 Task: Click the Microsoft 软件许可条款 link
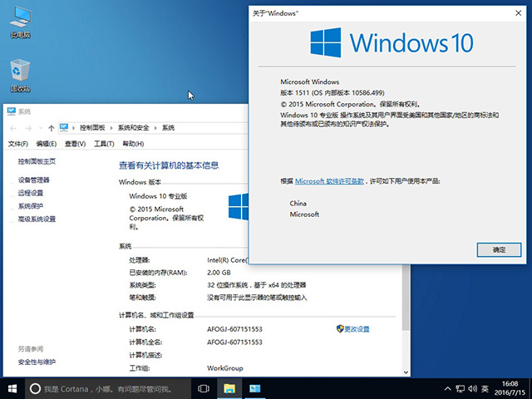tap(329, 181)
